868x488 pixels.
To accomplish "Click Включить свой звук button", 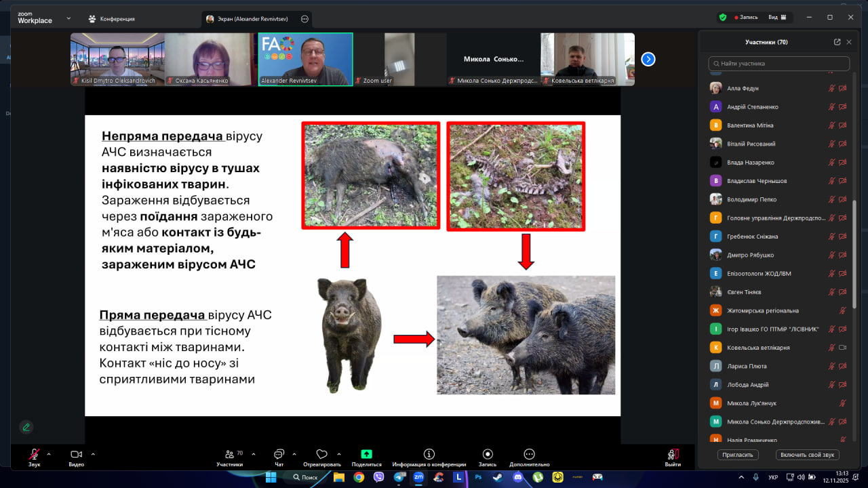I will pos(809,455).
